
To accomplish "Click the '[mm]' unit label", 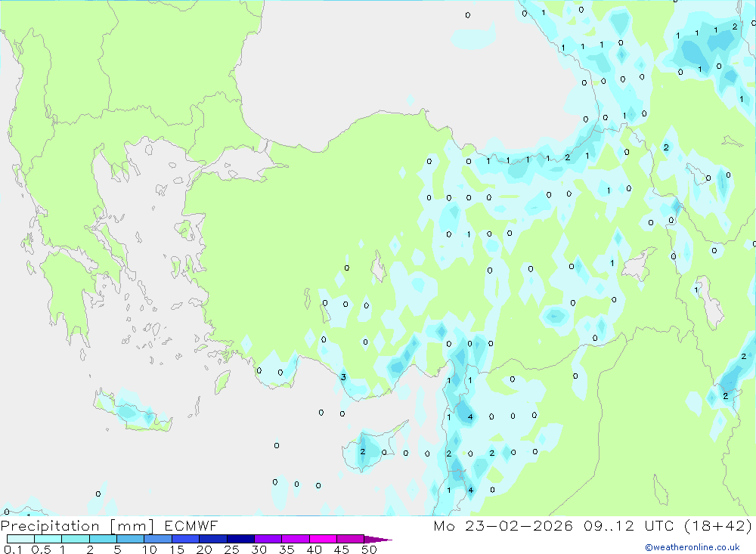I will point(132,526).
